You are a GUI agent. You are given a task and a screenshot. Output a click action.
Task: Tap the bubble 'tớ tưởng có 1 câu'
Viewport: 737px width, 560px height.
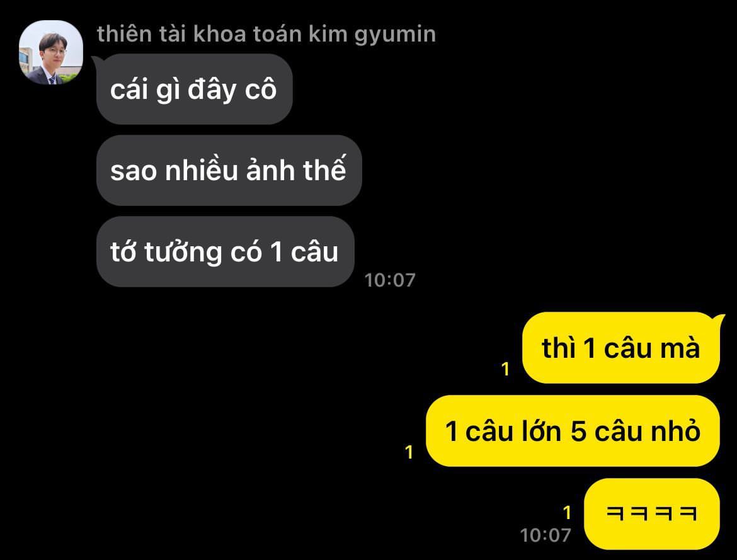[x=225, y=251]
